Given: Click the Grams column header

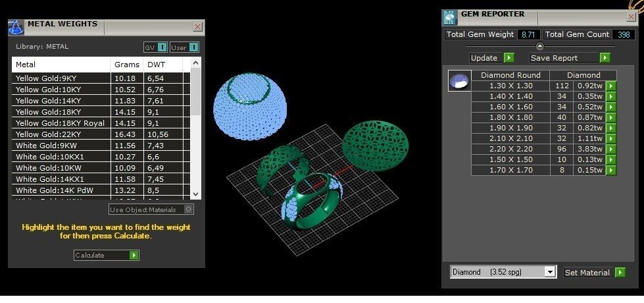Looking at the screenshot, I should click(x=128, y=65).
